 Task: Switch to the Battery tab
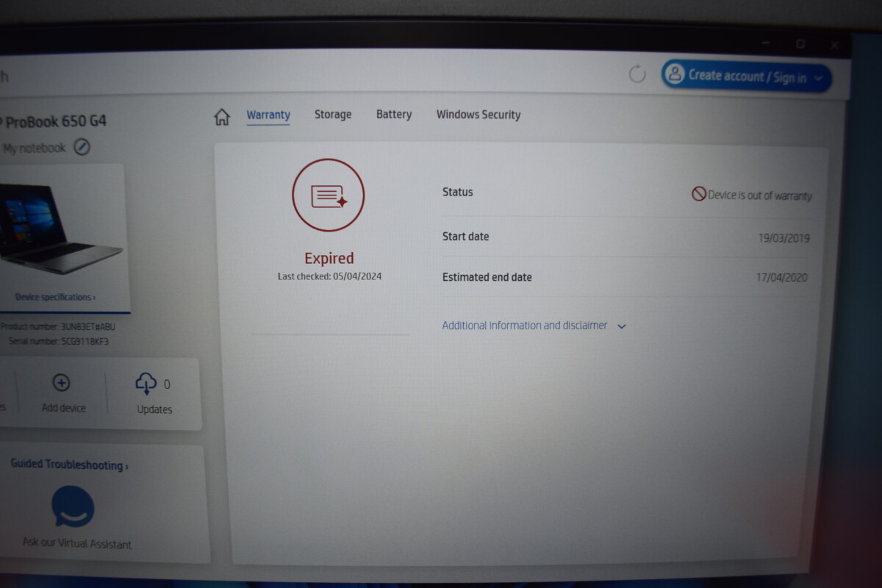394,115
